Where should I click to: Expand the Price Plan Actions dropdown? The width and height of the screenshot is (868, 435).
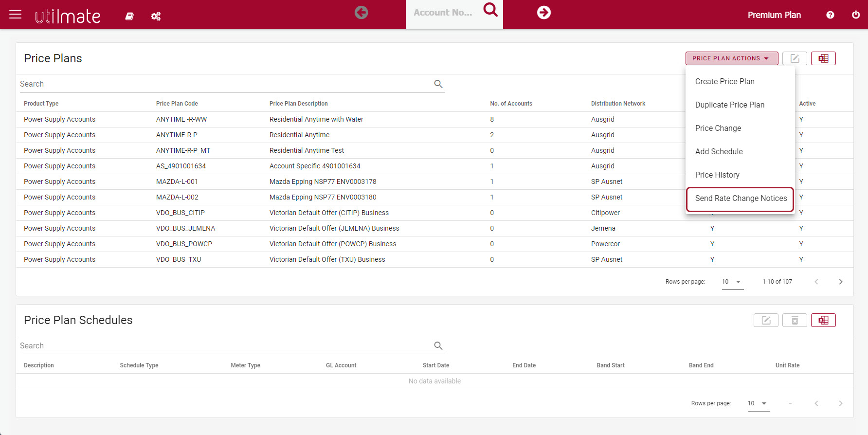pyautogui.click(x=732, y=58)
